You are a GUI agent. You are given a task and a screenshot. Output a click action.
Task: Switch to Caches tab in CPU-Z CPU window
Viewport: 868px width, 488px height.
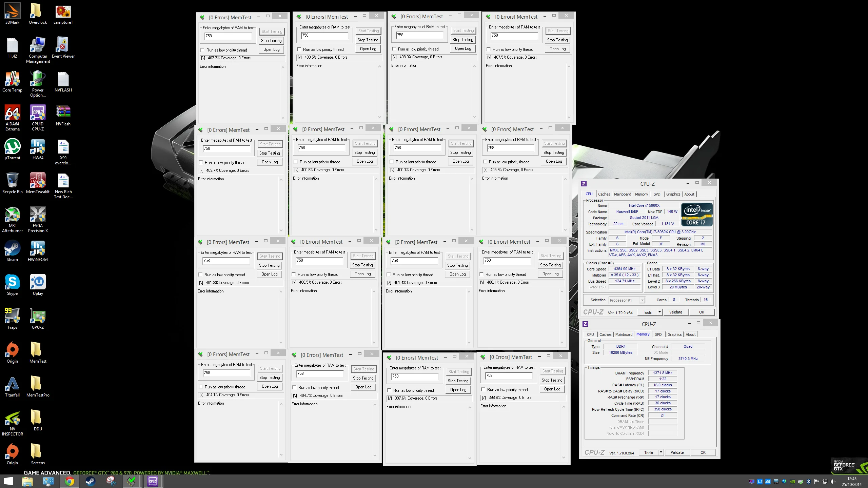click(604, 194)
